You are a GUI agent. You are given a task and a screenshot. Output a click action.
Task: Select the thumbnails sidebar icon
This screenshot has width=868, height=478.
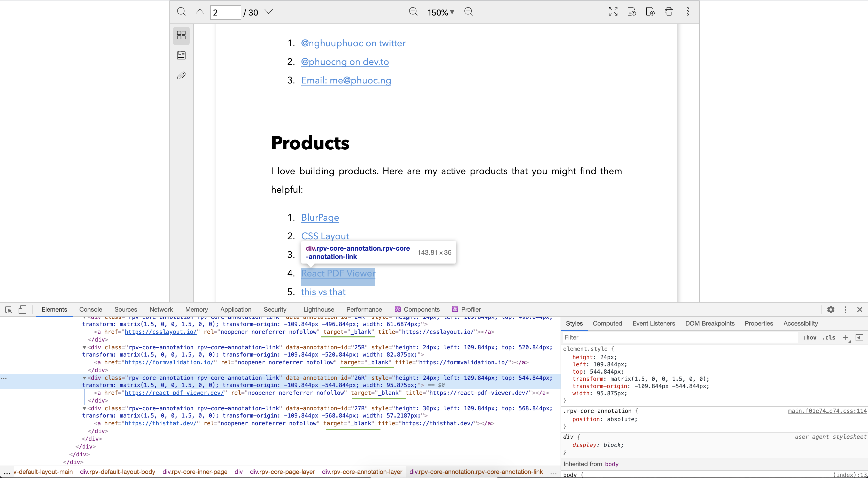[181, 35]
